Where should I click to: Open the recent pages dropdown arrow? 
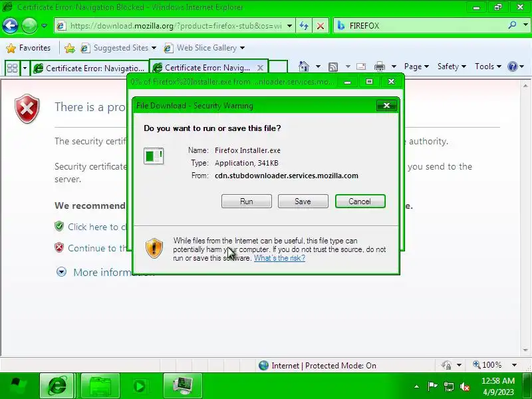point(44,26)
